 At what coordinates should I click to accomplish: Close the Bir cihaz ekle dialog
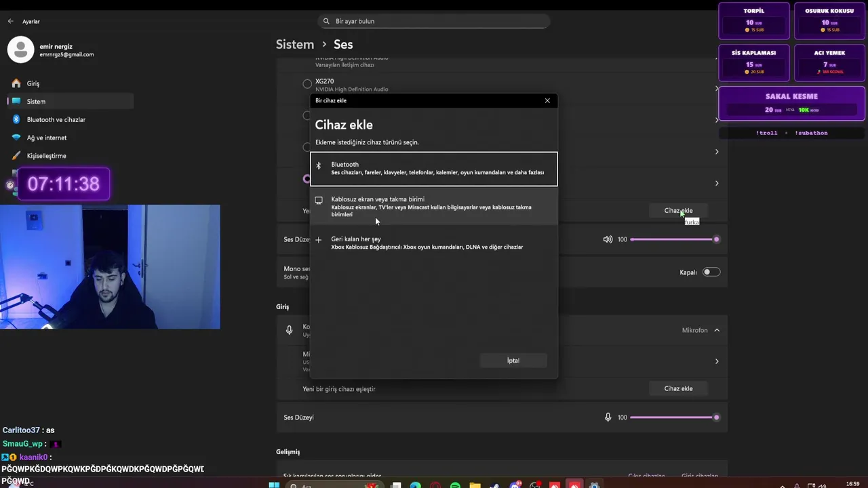point(547,100)
